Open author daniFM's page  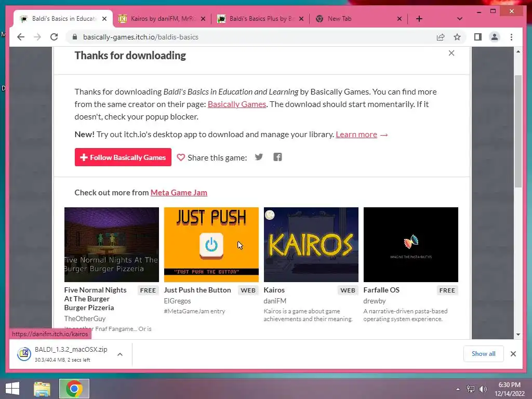(275, 301)
